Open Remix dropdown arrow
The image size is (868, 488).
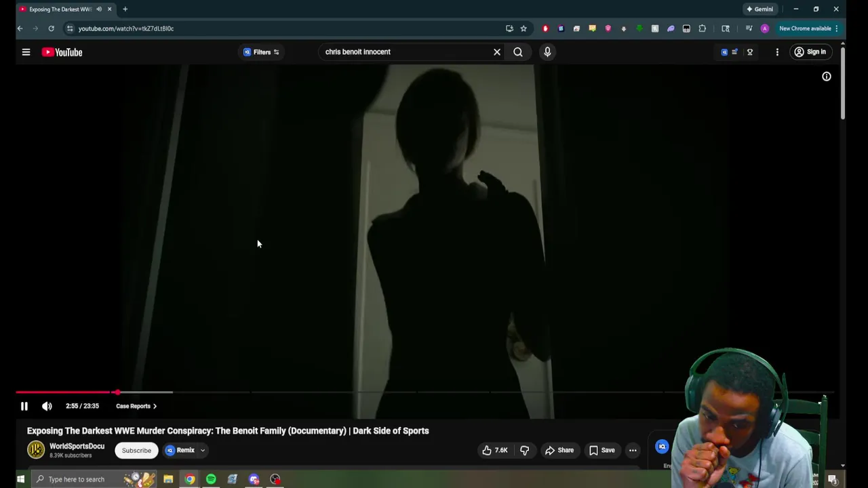[202, 450]
